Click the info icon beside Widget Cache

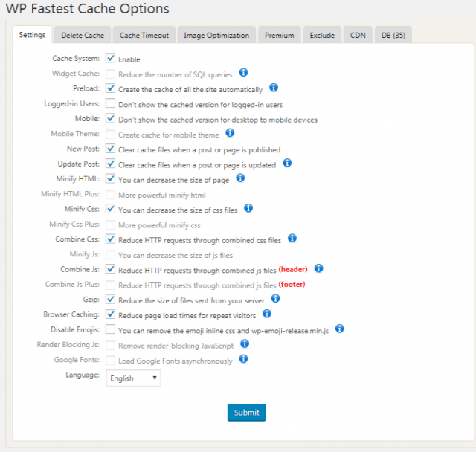pyautogui.click(x=243, y=73)
